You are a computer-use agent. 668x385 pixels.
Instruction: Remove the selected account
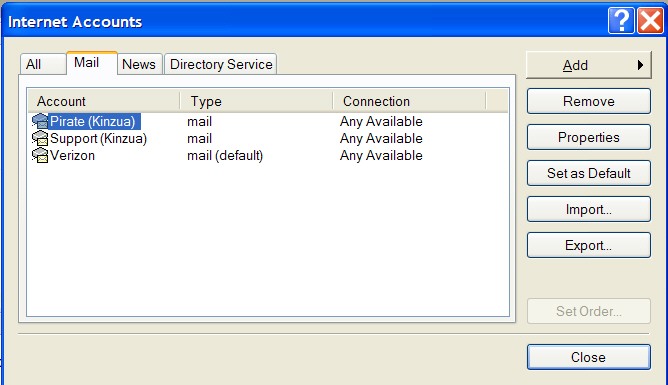pos(589,101)
